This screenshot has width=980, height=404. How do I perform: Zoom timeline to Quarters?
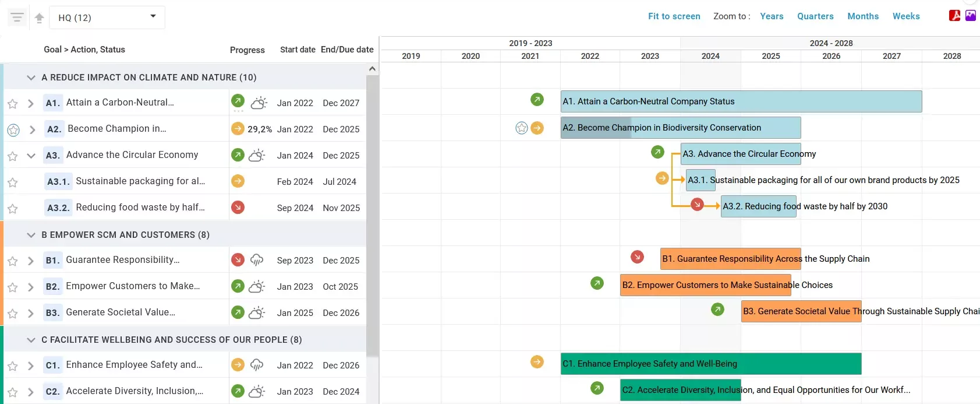[x=815, y=16]
